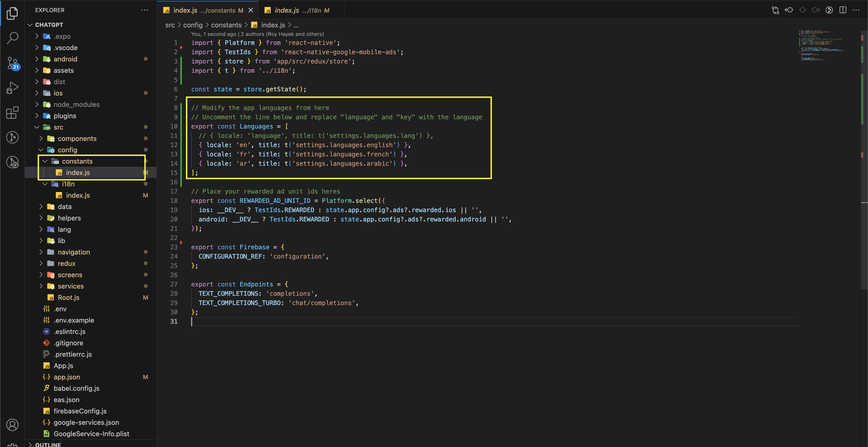Click split editor right icon
868x447 pixels.
point(843,10)
